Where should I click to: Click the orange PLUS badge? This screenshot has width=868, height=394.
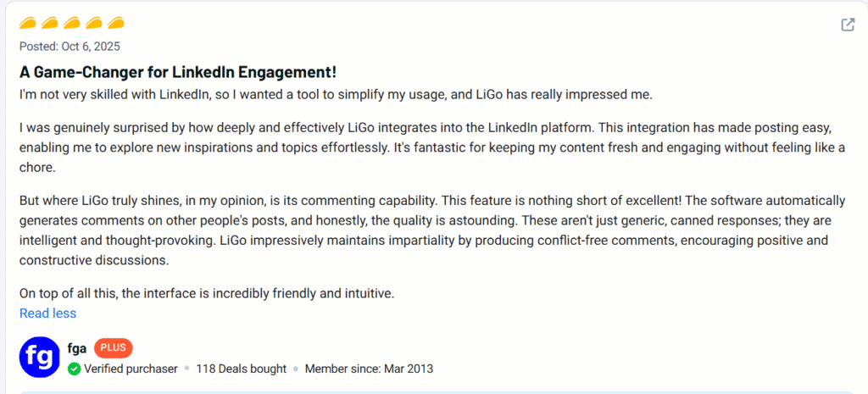pyautogui.click(x=114, y=348)
